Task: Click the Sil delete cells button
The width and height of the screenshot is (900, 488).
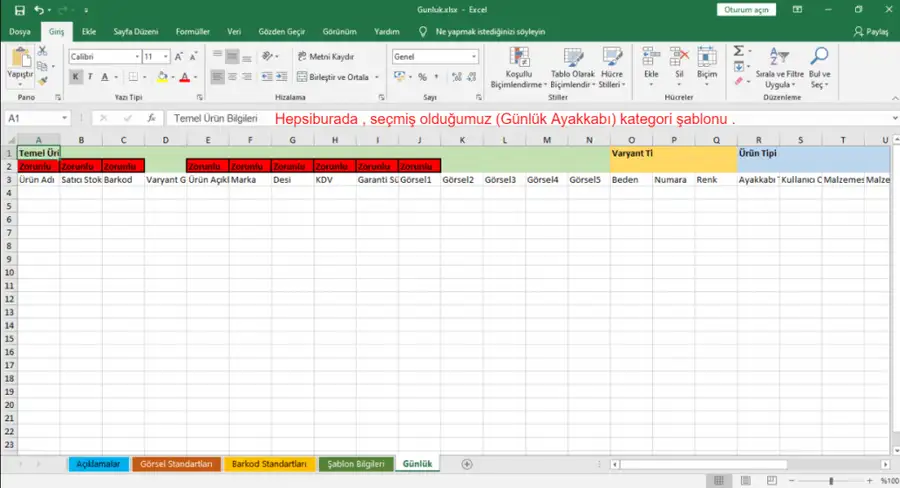Action: pos(679,68)
